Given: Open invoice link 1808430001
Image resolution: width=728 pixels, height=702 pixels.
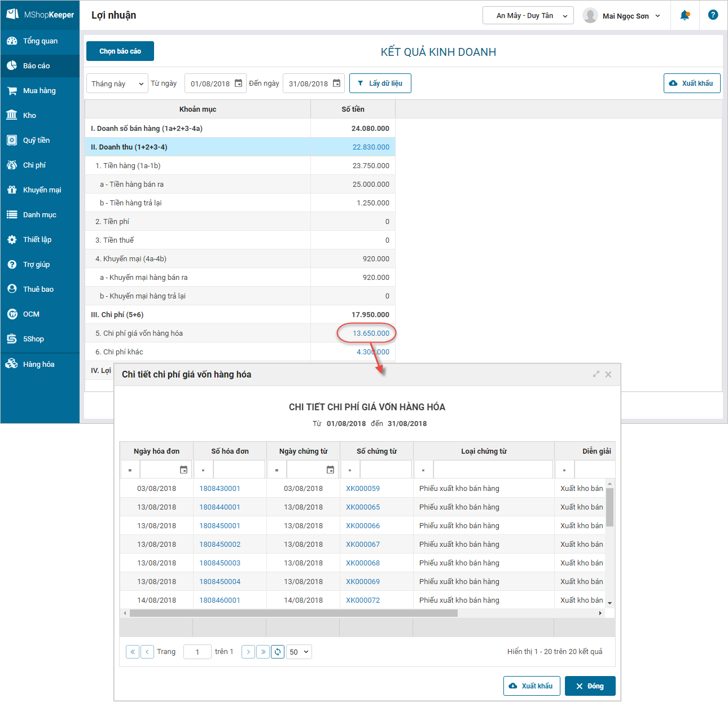Looking at the screenshot, I should [x=220, y=489].
